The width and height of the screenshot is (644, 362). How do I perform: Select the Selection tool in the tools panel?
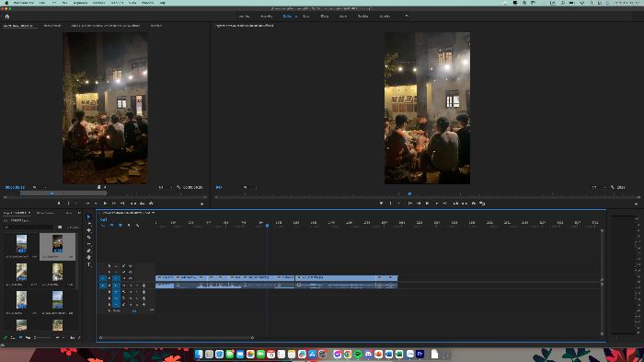click(x=88, y=216)
